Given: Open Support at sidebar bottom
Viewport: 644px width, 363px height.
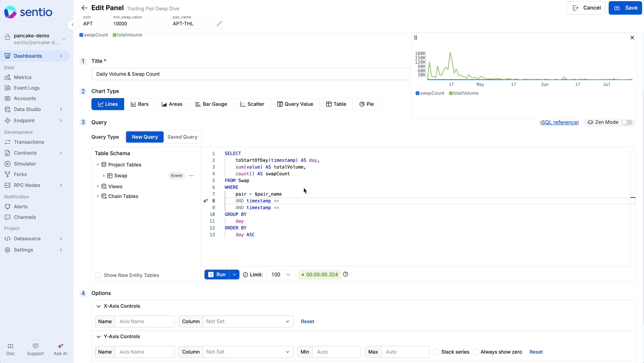Looking at the screenshot, I should click(x=35, y=349).
